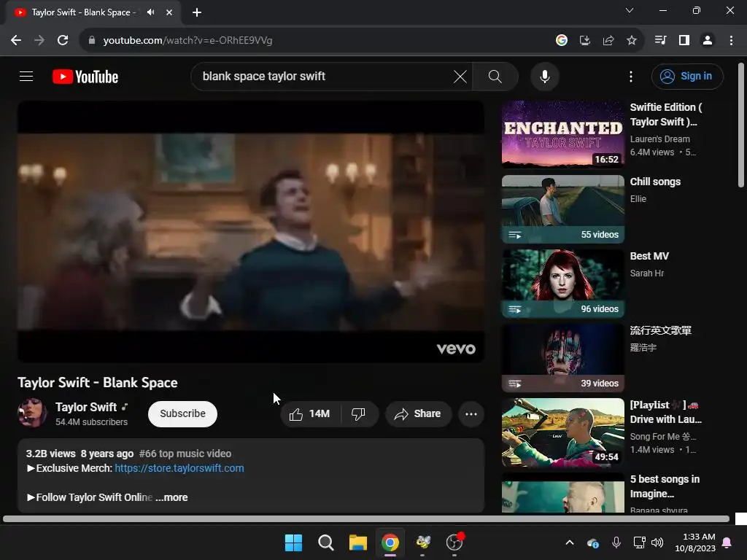Open Taylor Swift channel avatar
747x560 pixels.
point(32,413)
